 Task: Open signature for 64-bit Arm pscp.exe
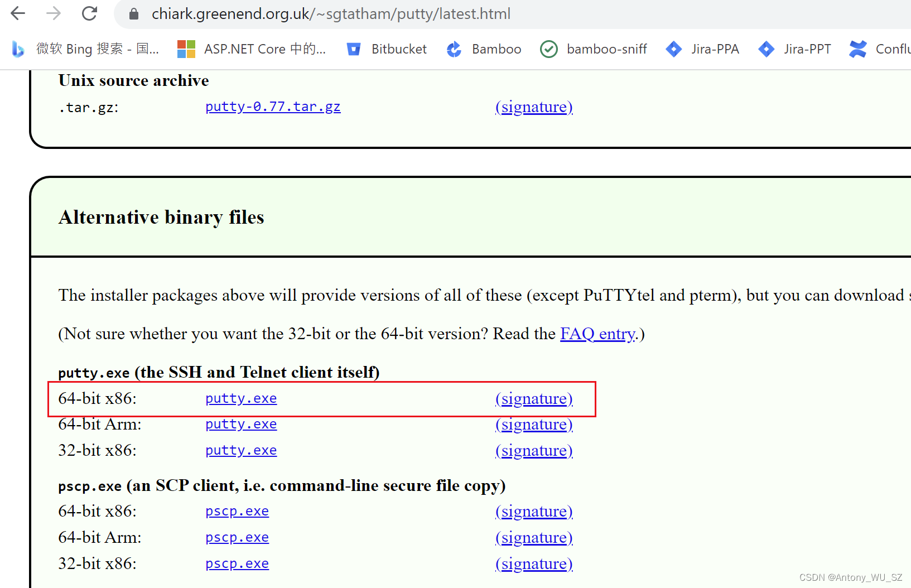click(534, 537)
